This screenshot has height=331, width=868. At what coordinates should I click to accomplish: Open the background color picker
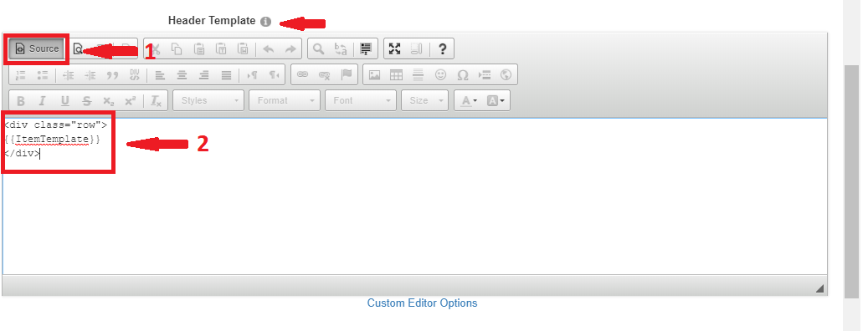pos(496,100)
